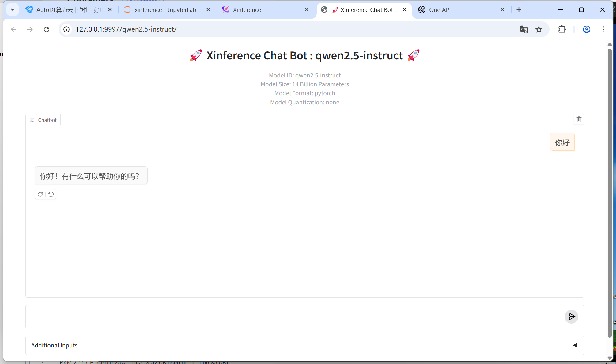Switch to the xinference - JupyterLab tab
This screenshot has width=616, height=364.
pos(165,10)
